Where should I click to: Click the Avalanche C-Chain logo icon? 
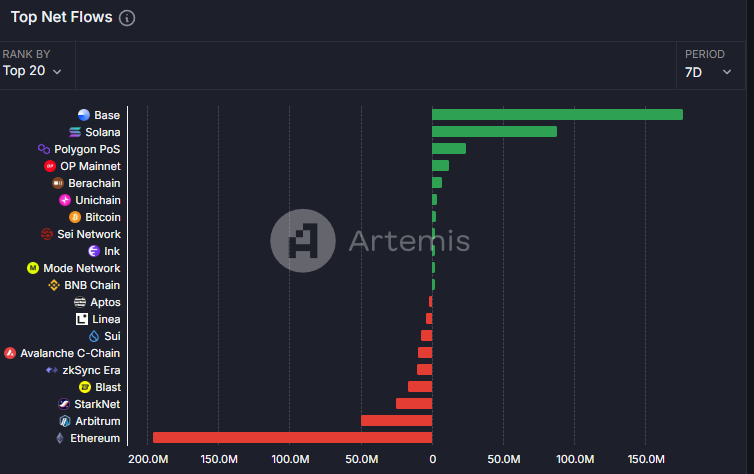point(10,353)
